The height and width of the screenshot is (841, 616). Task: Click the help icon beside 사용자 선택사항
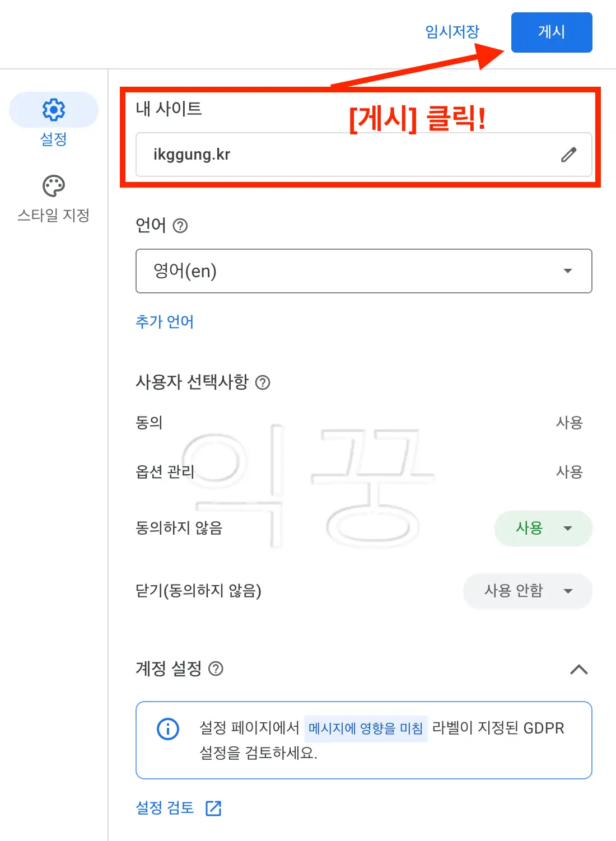click(x=263, y=383)
